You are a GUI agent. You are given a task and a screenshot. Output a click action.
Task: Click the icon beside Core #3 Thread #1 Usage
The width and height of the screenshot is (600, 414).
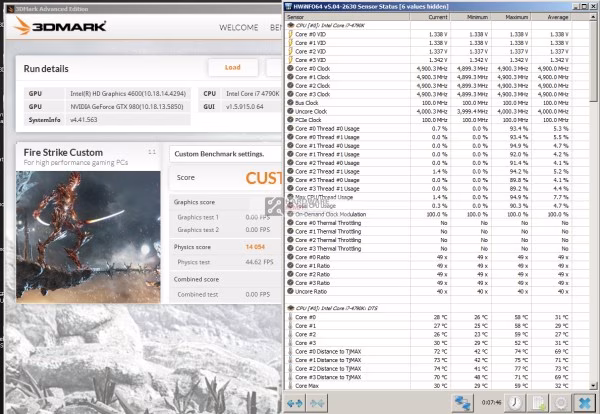point(290,188)
